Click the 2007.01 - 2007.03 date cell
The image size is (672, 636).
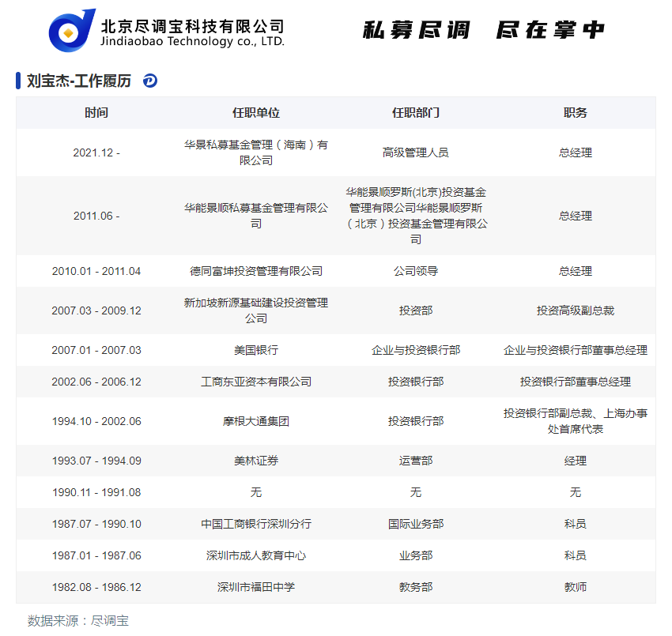coord(96,350)
